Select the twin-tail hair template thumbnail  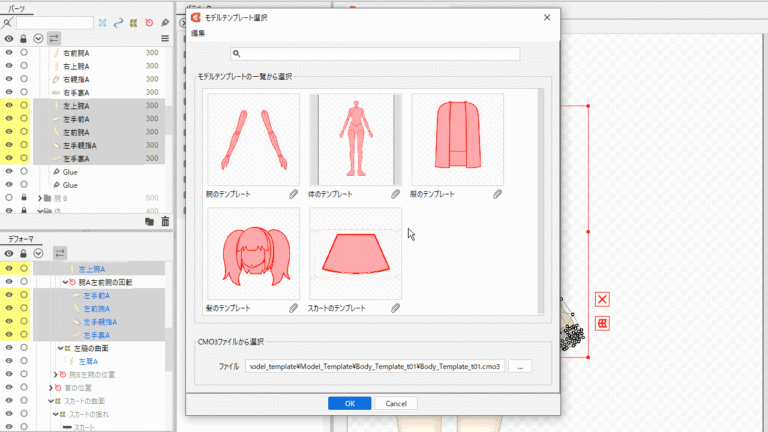click(253, 254)
